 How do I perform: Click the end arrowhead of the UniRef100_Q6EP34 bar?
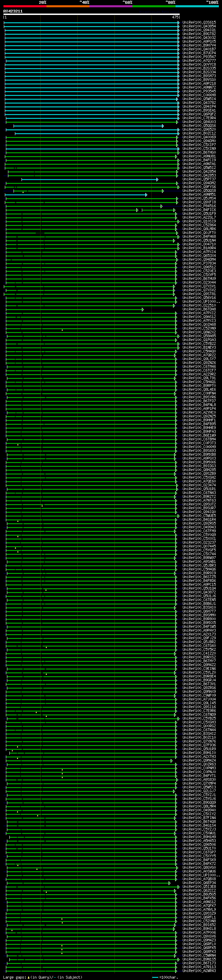pyautogui.click(x=170, y=883)
